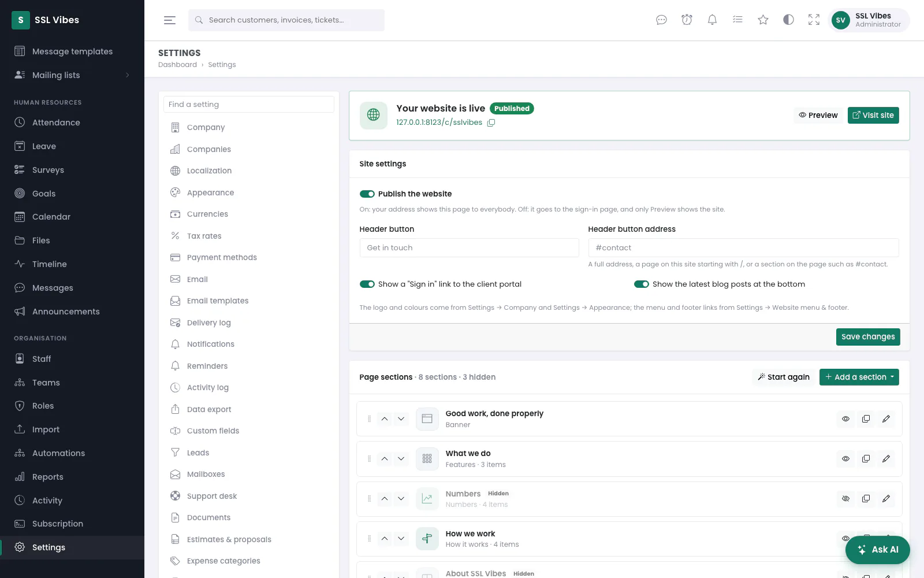Move Numbers section down
Image resolution: width=924 pixels, height=578 pixels.
[401, 499]
